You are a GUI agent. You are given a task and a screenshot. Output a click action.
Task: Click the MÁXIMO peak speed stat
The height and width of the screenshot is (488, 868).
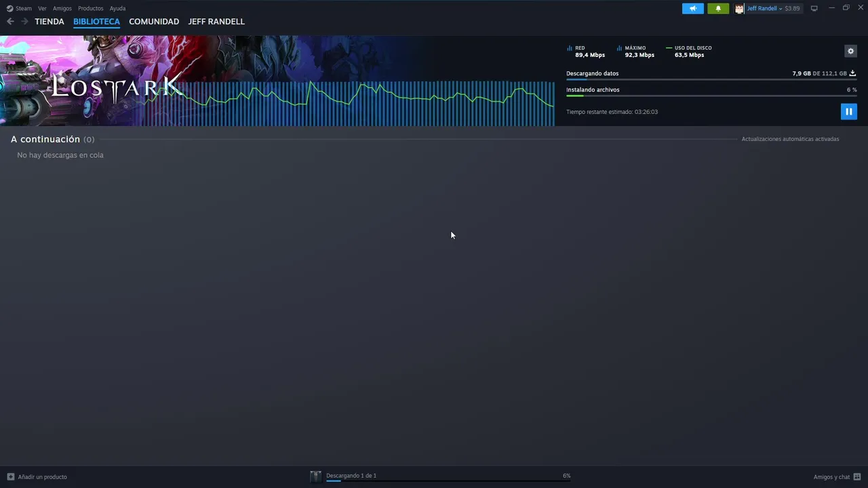635,52
